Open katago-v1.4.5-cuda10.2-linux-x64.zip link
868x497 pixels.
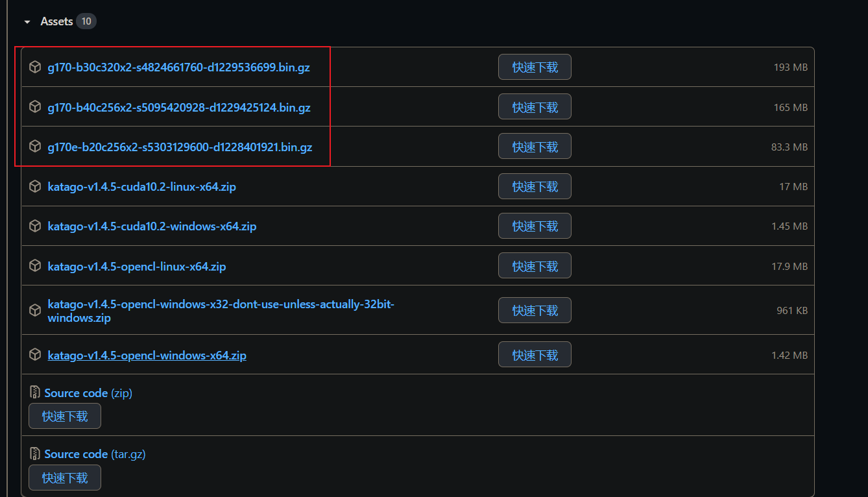pos(141,187)
